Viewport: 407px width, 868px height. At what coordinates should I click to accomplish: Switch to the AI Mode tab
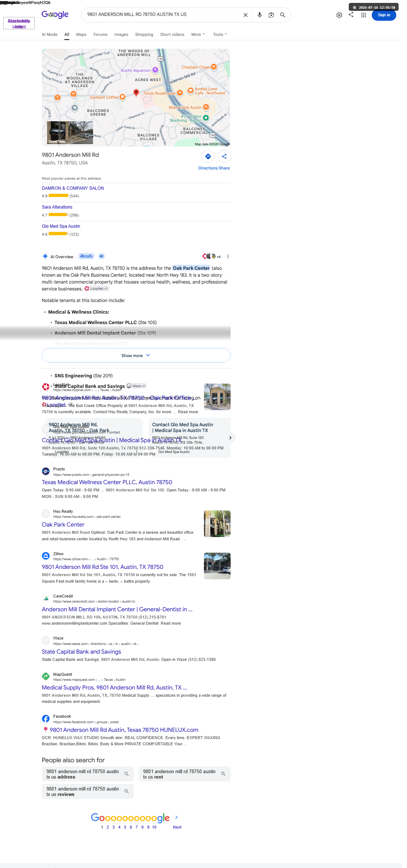click(50, 34)
